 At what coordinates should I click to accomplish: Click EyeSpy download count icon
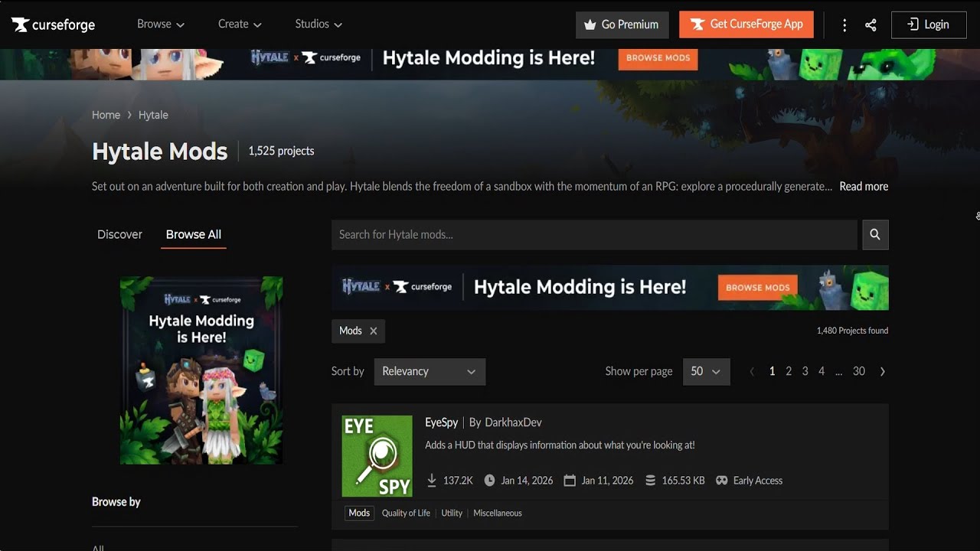pos(432,481)
